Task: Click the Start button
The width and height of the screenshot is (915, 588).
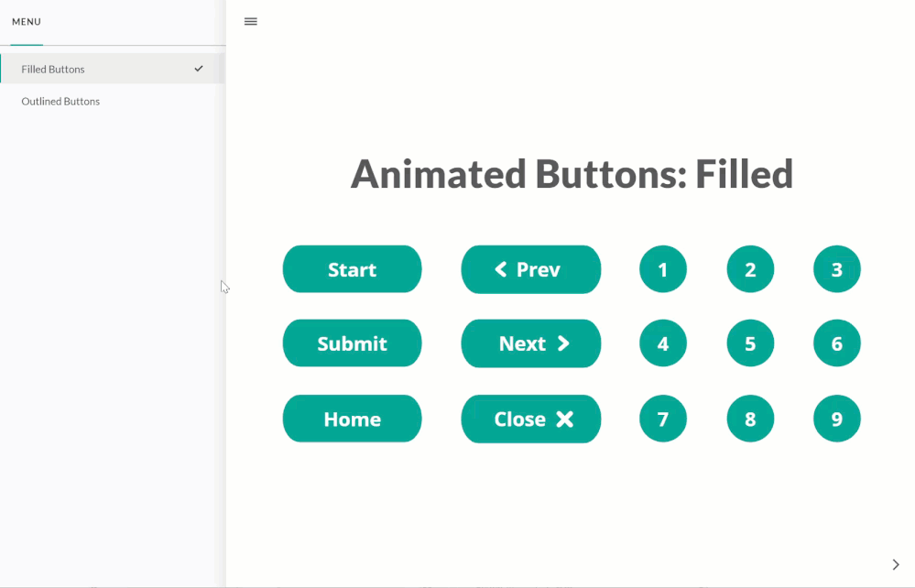Action: point(352,269)
